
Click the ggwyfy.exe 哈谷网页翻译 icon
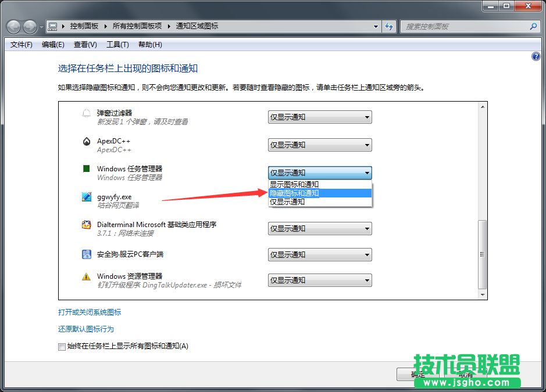pos(86,197)
